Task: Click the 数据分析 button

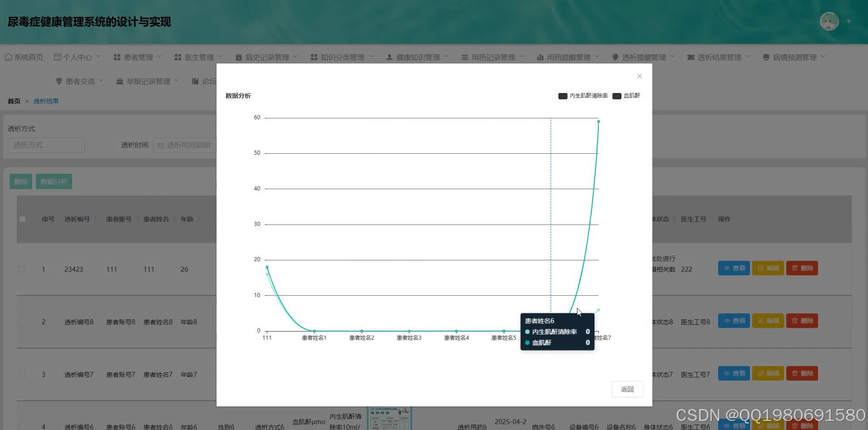Action: pyautogui.click(x=54, y=182)
